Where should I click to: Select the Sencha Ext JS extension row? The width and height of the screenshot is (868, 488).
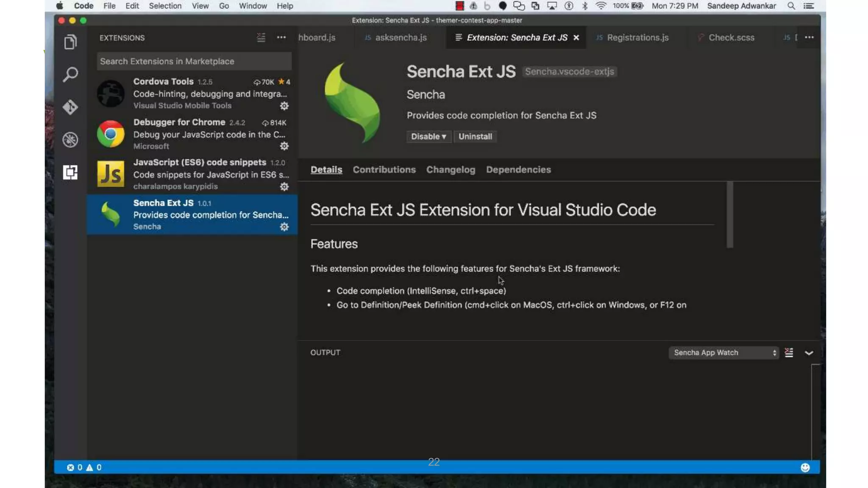[192, 214]
